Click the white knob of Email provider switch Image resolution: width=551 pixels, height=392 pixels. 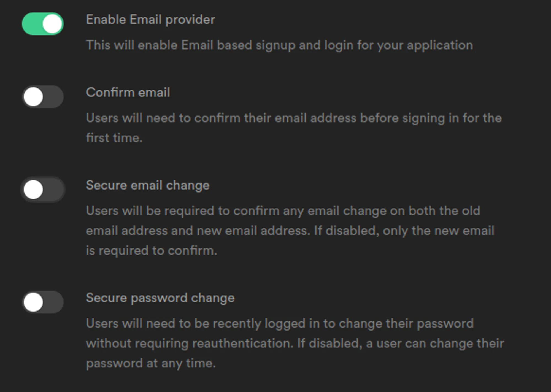[52, 24]
